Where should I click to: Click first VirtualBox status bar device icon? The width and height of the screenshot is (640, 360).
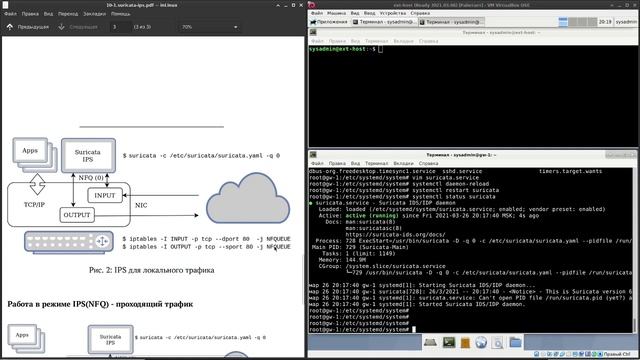point(536,354)
